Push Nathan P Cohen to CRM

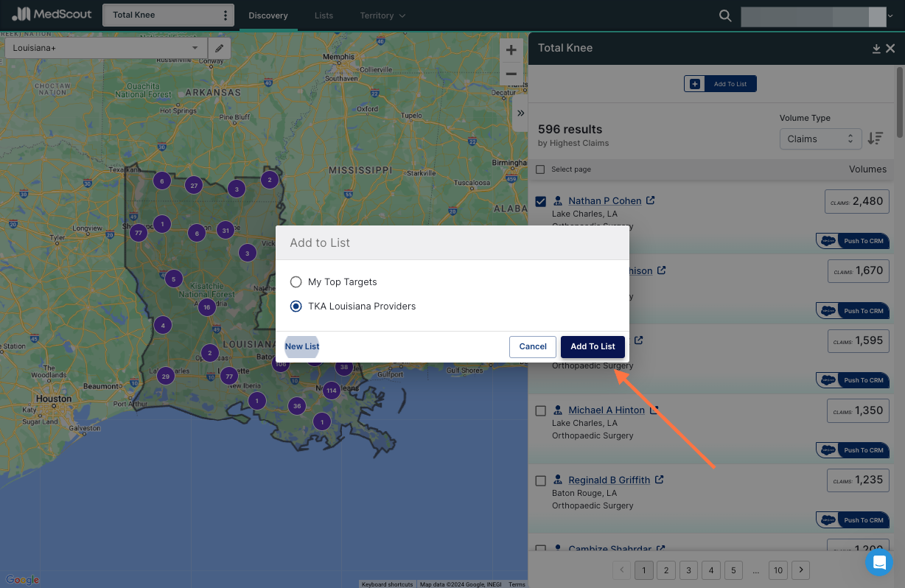click(x=853, y=241)
